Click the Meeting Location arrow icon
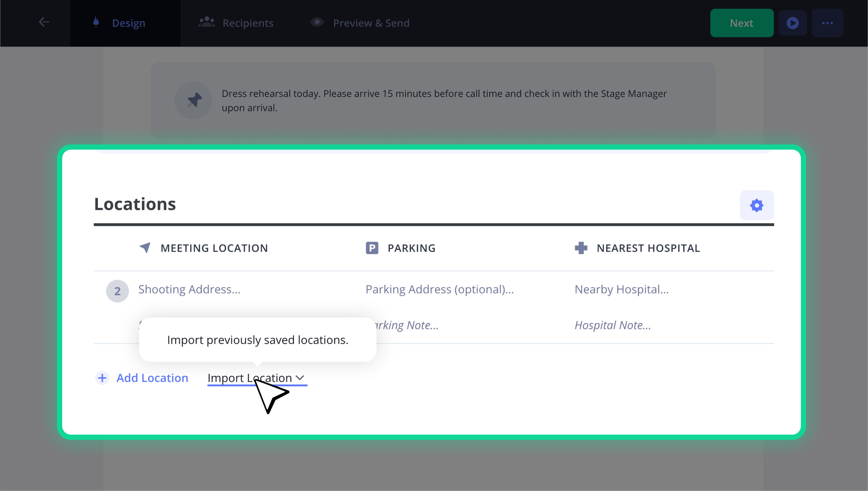 145,248
